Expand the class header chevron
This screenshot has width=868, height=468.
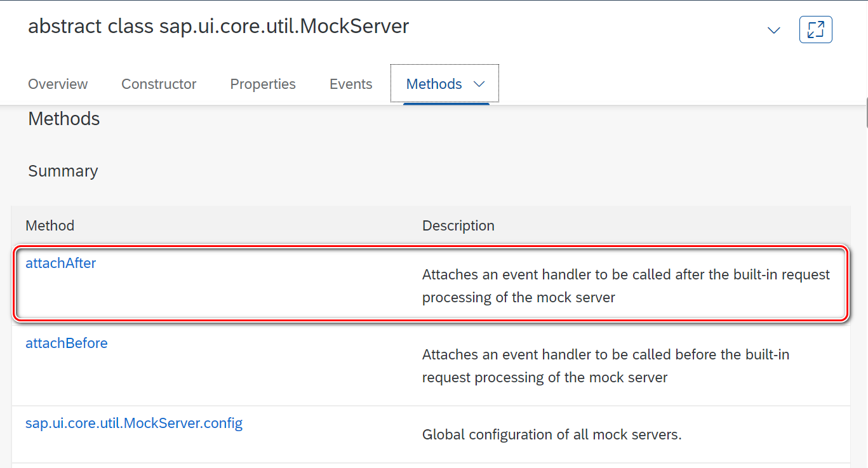click(773, 30)
